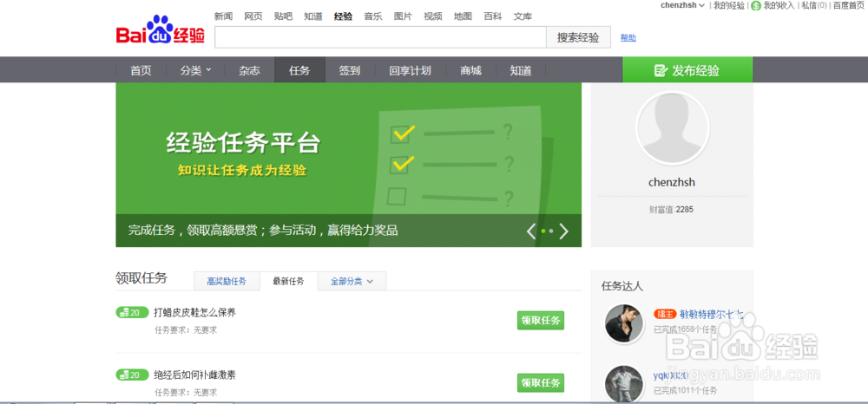Open 商城 in the navigation bar

[470, 70]
